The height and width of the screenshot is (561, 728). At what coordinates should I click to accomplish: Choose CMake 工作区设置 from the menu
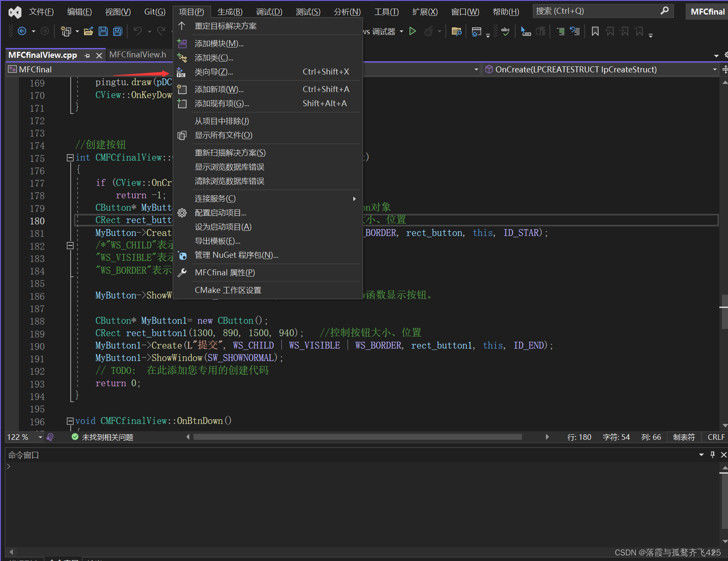(268, 290)
